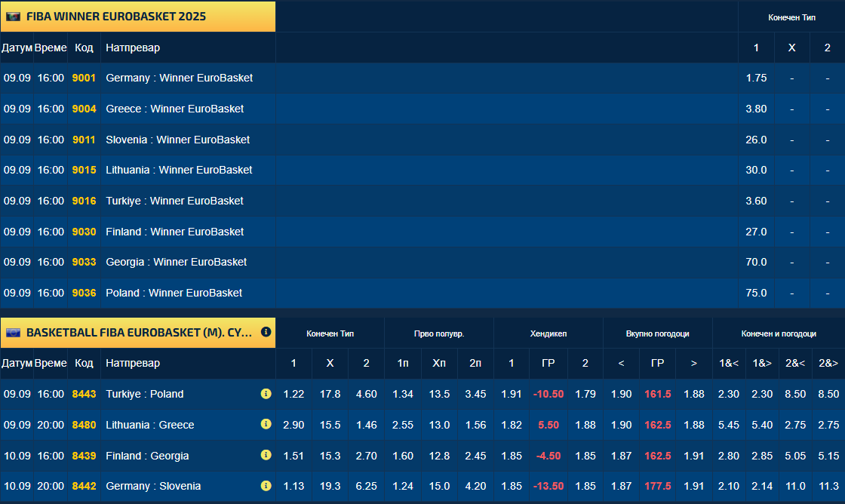Select odds 1.75 for Germany Winner EuroBasket

[756, 78]
